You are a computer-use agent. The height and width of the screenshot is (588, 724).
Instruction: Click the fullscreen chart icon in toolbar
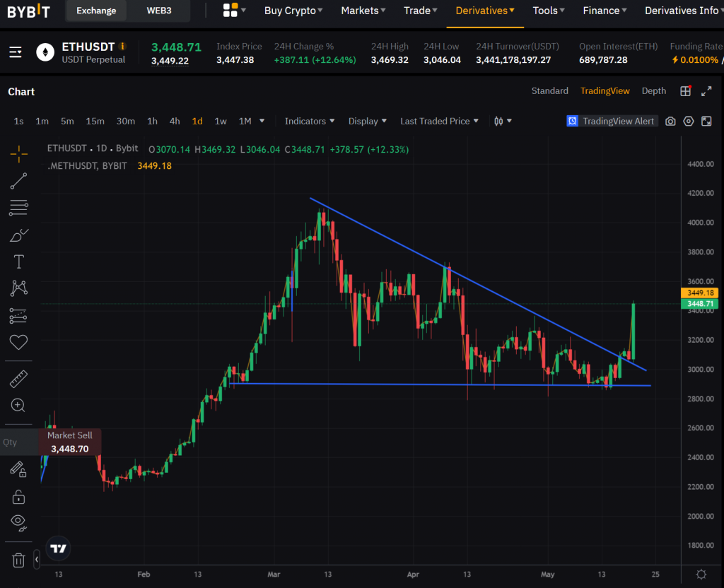[706, 122]
